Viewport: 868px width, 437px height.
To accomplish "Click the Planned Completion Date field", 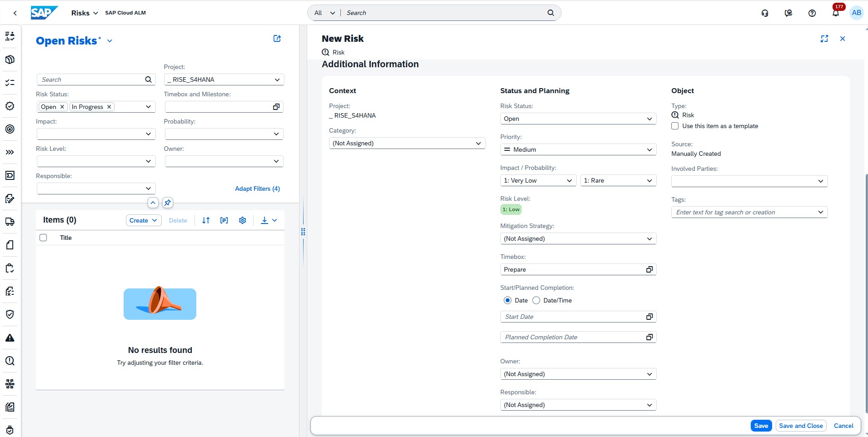I will point(573,337).
